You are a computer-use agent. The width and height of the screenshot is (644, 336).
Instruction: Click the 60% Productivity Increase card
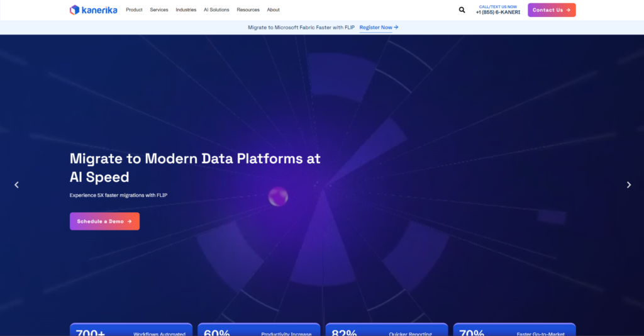click(258, 330)
